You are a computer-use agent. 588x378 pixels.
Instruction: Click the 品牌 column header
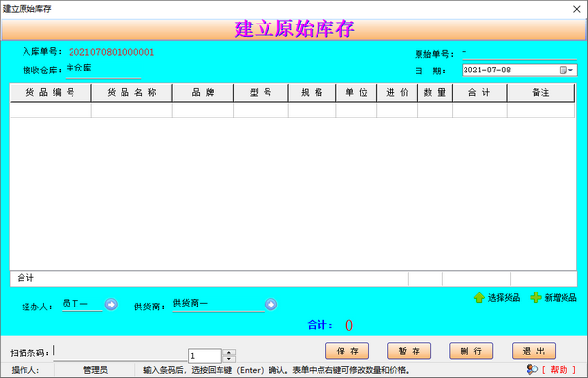203,92
